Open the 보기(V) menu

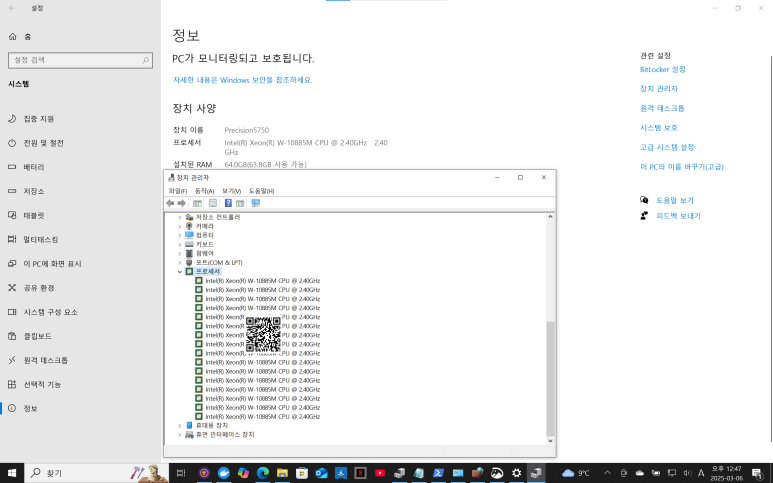(x=231, y=191)
